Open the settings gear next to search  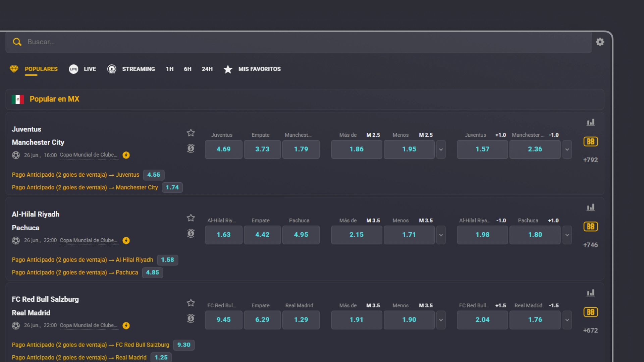600,42
